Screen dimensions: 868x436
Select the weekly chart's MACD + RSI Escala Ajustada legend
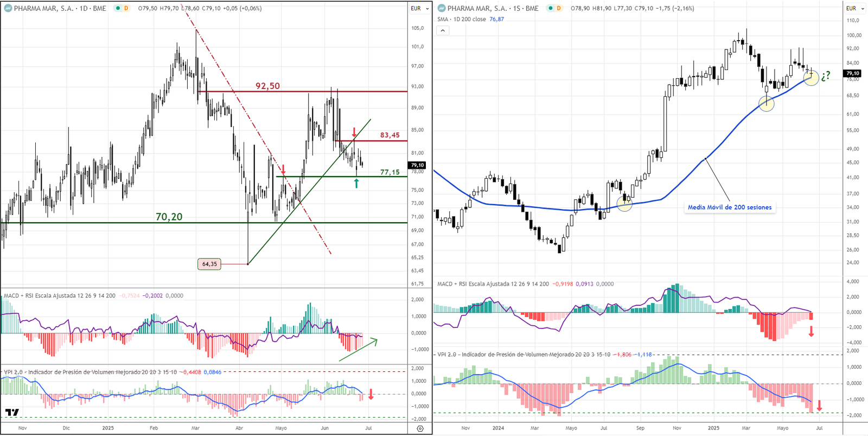(x=493, y=284)
